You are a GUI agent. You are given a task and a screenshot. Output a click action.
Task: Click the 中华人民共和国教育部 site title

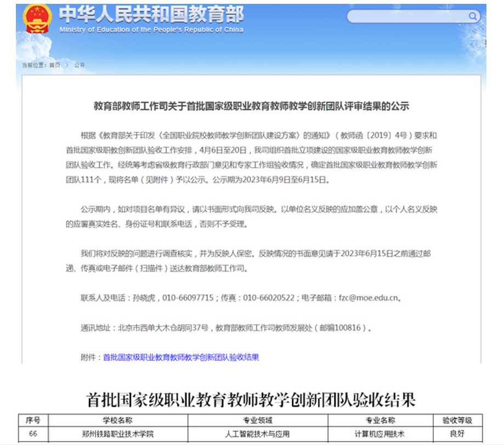(151, 14)
